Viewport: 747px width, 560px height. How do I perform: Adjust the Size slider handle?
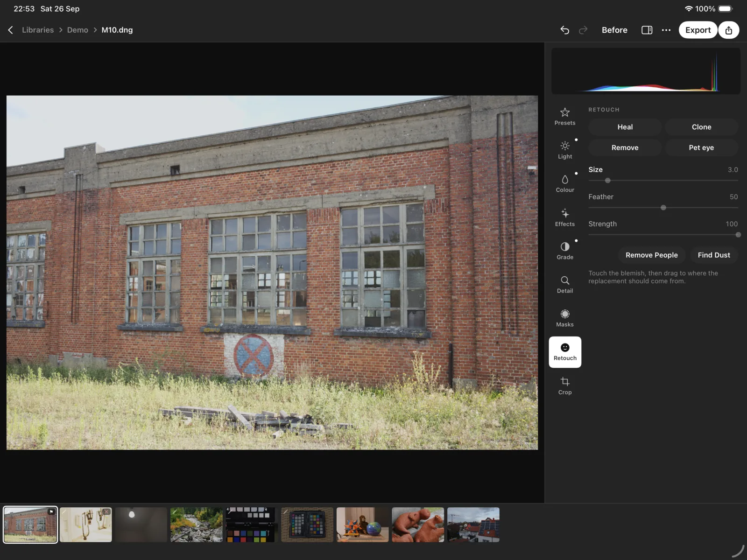pos(607,181)
